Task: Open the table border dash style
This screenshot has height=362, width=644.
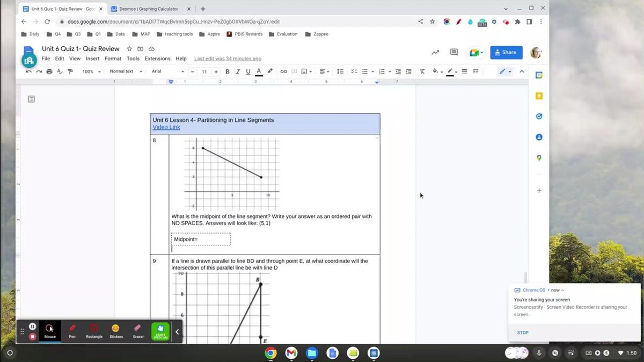Action: point(475,71)
